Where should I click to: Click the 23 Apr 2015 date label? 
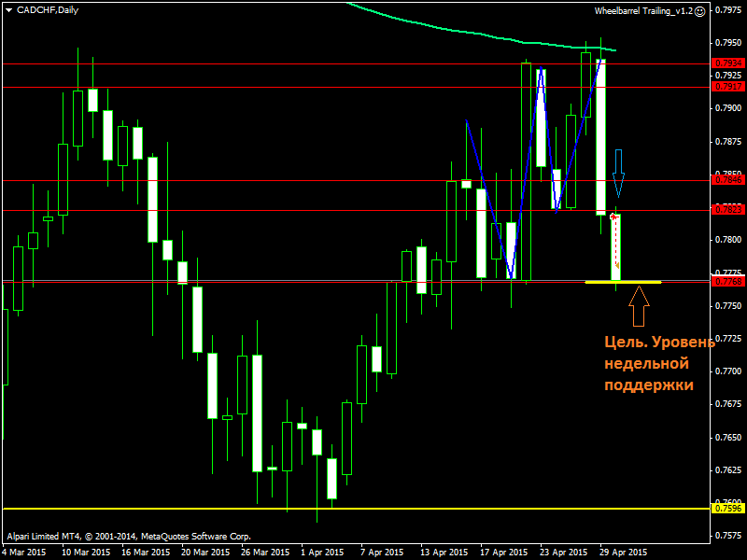click(x=564, y=553)
